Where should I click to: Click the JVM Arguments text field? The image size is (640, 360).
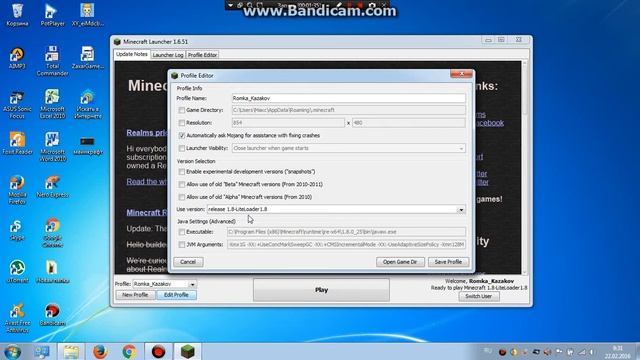coord(346,244)
